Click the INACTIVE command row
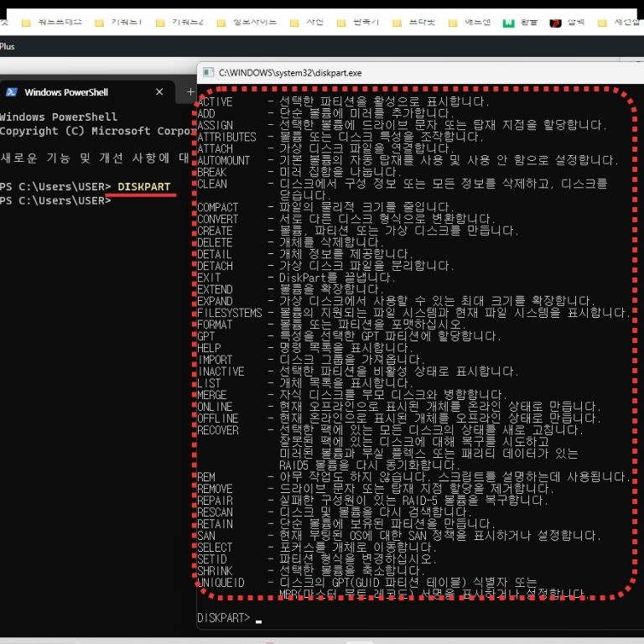Viewport: 644px width, 644px height. coord(358,371)
